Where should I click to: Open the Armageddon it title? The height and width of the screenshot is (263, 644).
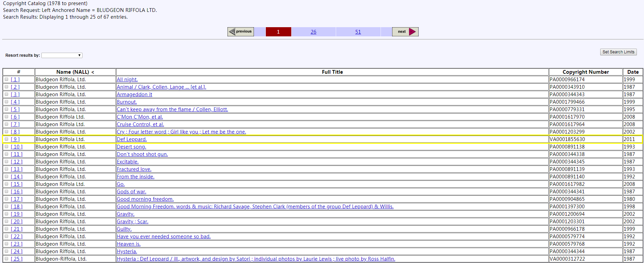(134, 94)
